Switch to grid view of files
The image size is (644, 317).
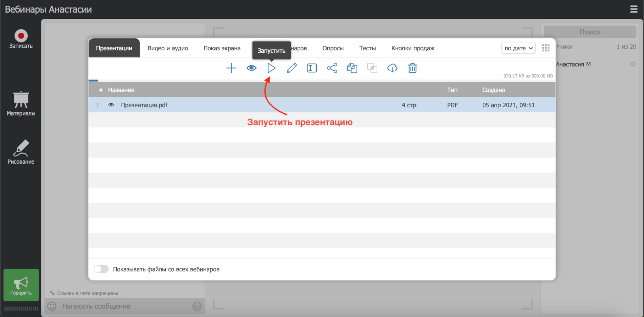(546, 48)
